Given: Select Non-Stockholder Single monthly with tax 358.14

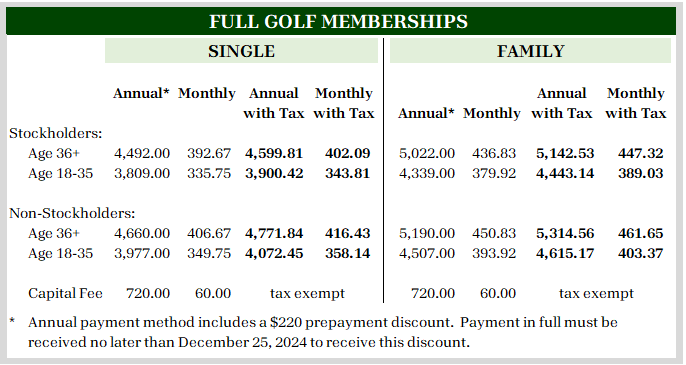Looking at the screenshot, I should tap(347, 253).
